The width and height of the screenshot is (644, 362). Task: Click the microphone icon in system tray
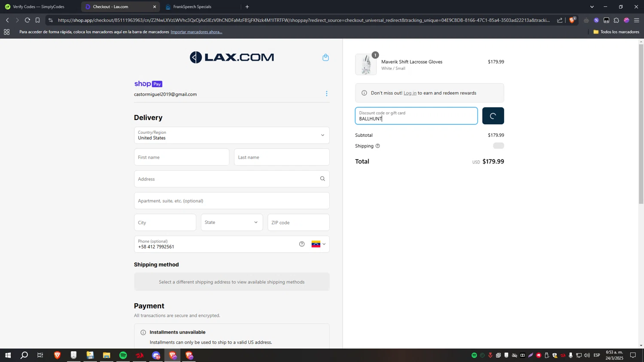pyautogui.click(x=571, y=355)
